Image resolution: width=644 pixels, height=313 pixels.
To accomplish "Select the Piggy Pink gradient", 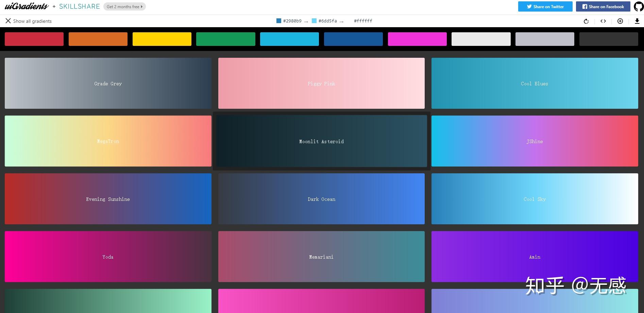I will [x=321, y=83].
